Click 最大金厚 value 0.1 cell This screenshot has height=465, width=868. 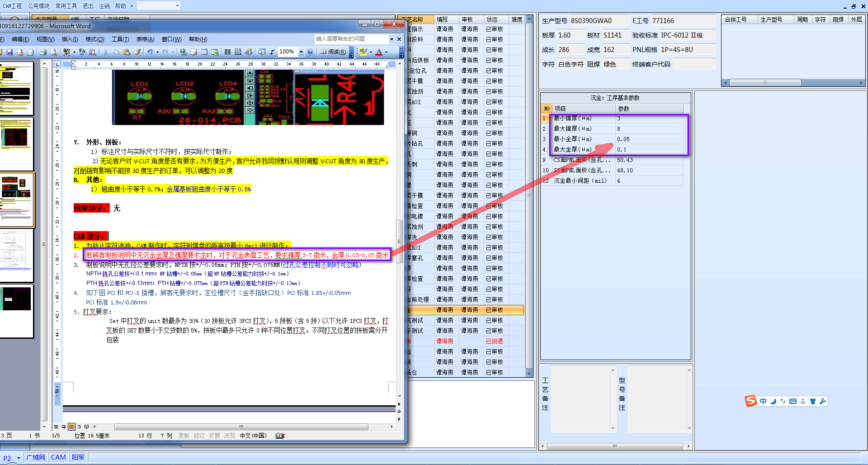coord(650,150)
